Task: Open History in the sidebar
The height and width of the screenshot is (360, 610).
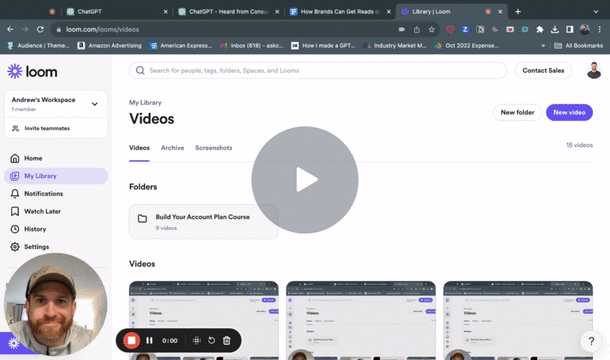Action: tap(56, 229)
